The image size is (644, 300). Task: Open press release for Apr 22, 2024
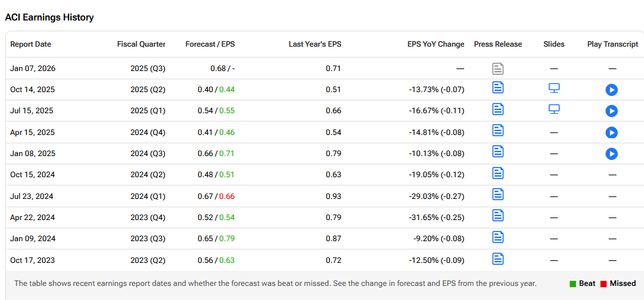coord(498,216)
